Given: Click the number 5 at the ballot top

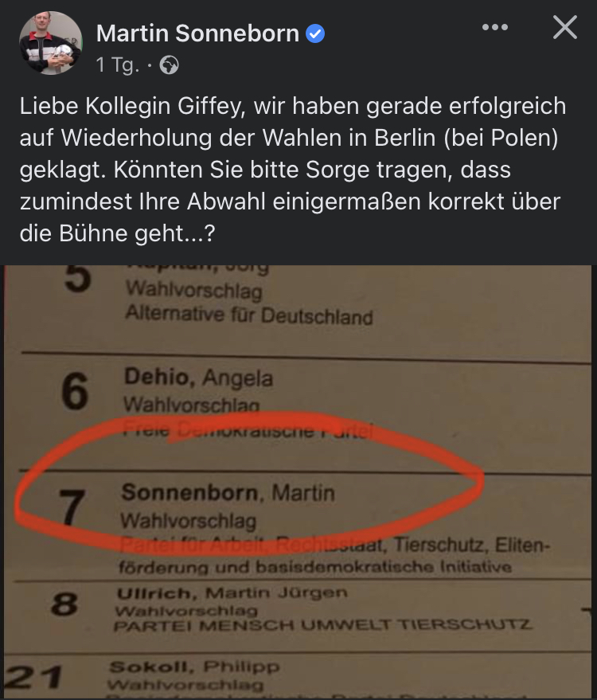Looking at the screenshot, I should point(76,280).
